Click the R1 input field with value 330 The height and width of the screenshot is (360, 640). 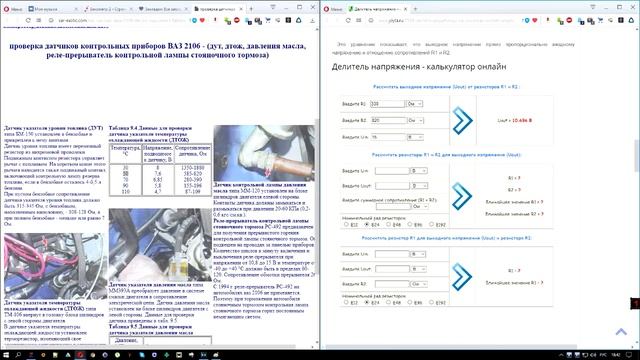tap(387, 104)
